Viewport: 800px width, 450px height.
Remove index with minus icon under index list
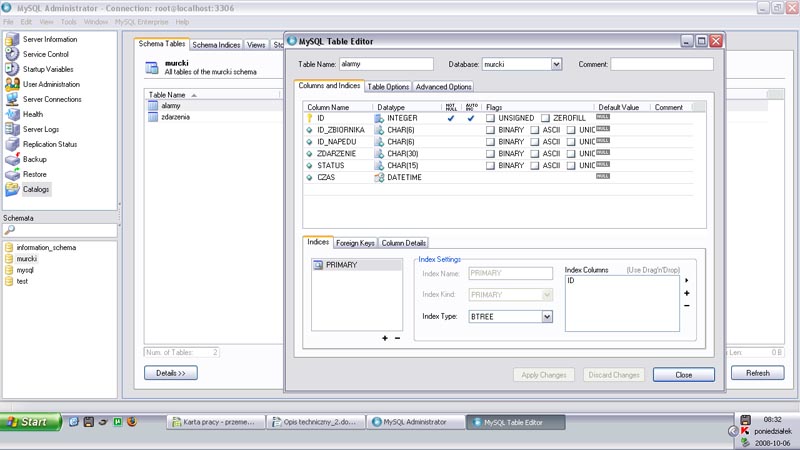point(397,338)
